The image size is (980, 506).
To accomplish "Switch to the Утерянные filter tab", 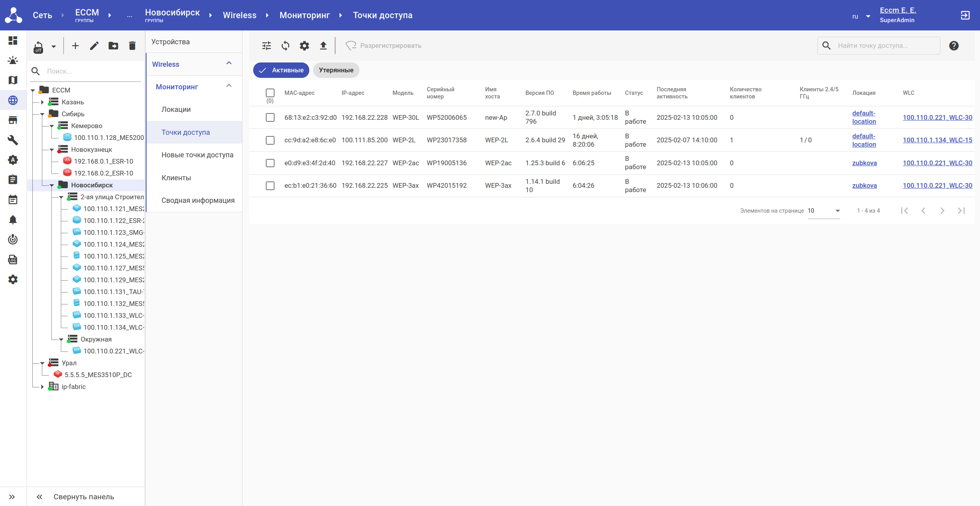I will [x=336, y=70].
